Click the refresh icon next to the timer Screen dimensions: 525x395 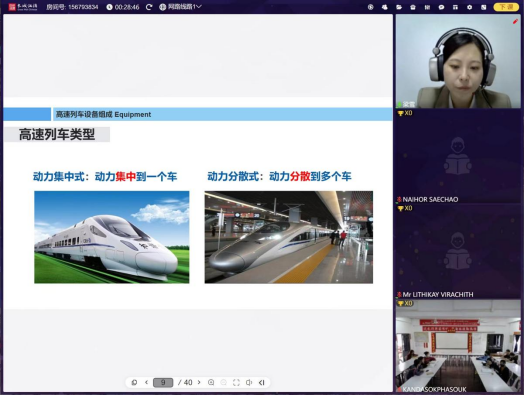click(149, 7)
